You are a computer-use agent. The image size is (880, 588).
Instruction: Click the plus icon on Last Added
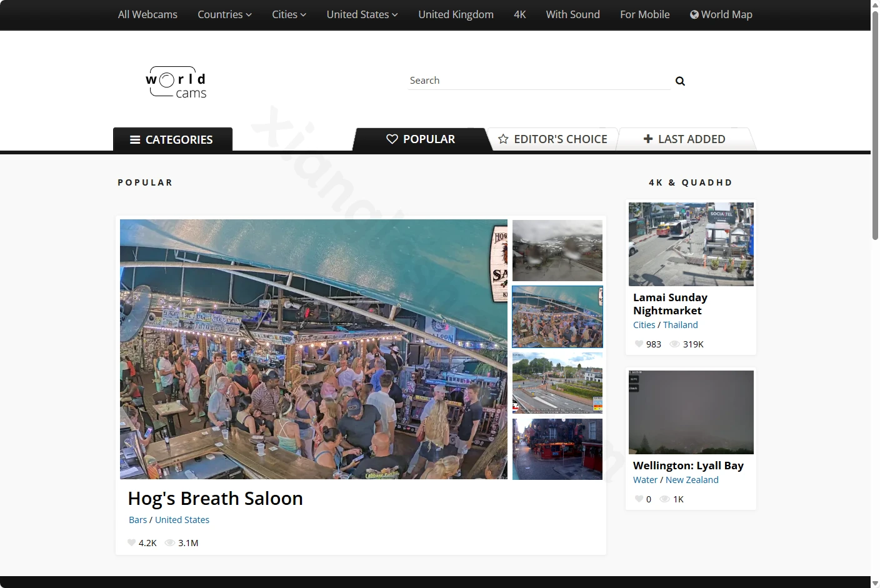coord(648,139)
